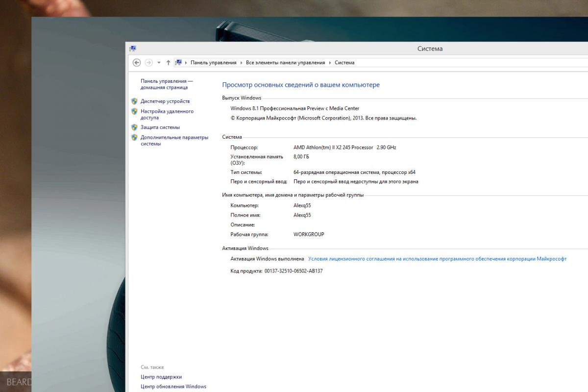The image size is (588, 392).
Task: Click the shield icon beside 'Дополнительные параметры системы'
Action: tap(134, 138)
